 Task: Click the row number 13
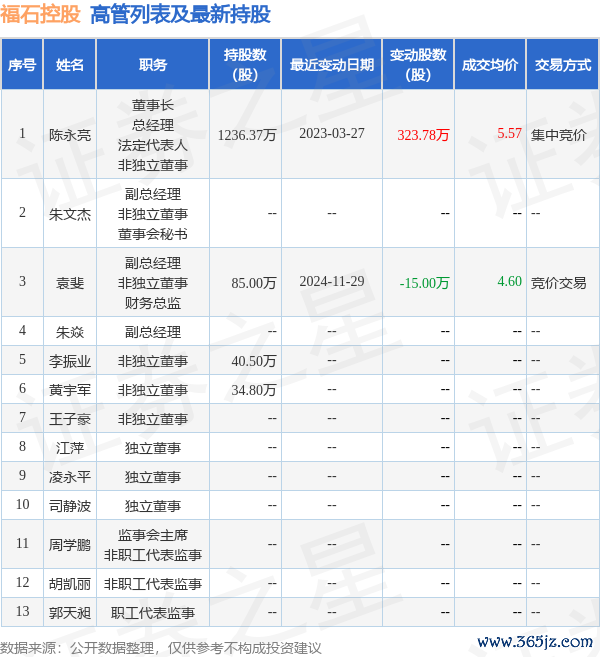coord(22,612)
